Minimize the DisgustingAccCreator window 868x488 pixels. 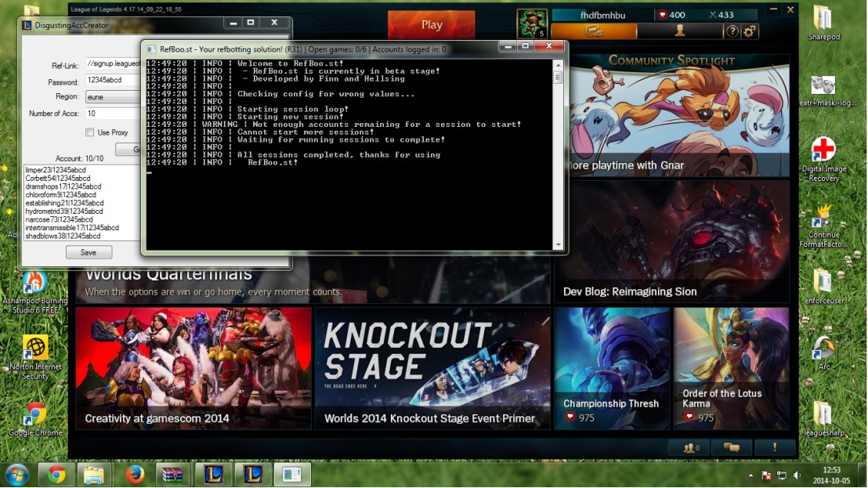233,23
